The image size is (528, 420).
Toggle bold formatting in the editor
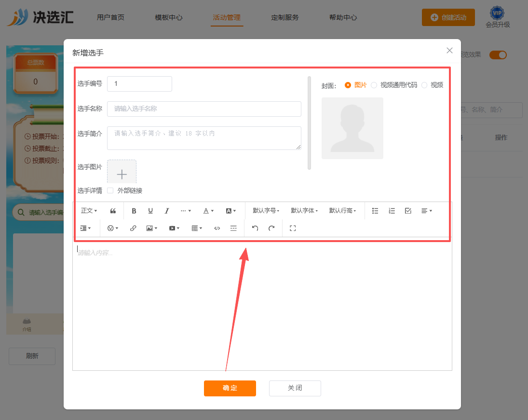[x=134, y=211]
